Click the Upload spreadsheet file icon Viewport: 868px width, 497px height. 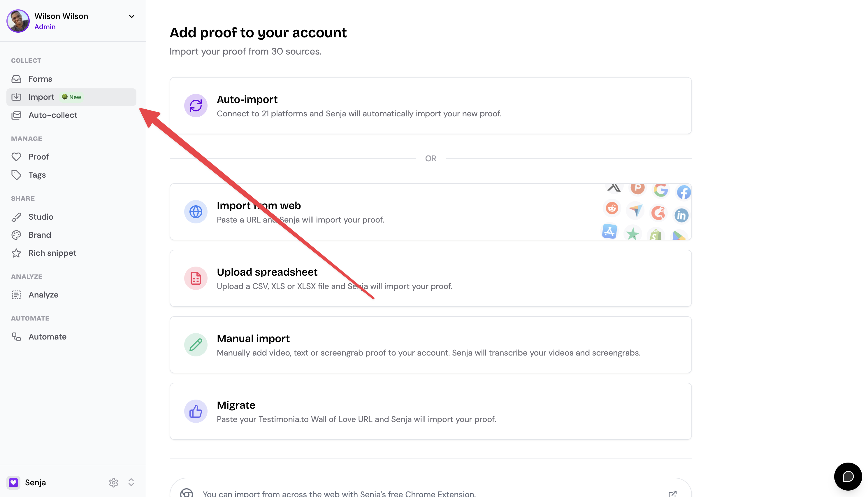[x=196, y=278]
